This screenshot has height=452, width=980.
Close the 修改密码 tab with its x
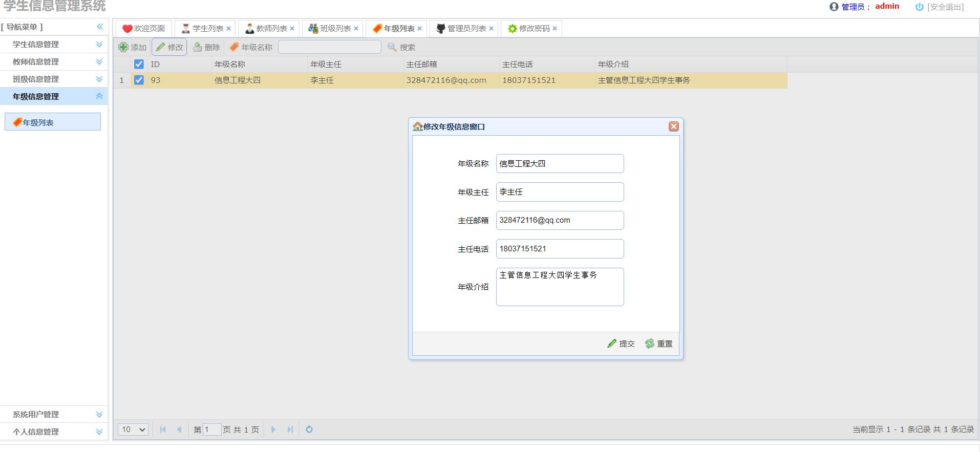click(x=555, y=29)
